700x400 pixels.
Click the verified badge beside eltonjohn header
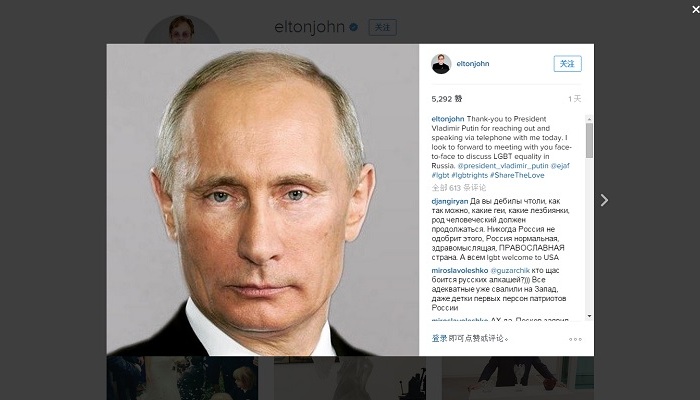coord(354,27)
